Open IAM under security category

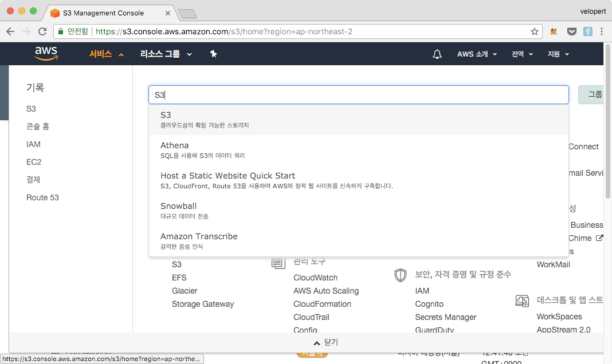[x=422, y=291]
